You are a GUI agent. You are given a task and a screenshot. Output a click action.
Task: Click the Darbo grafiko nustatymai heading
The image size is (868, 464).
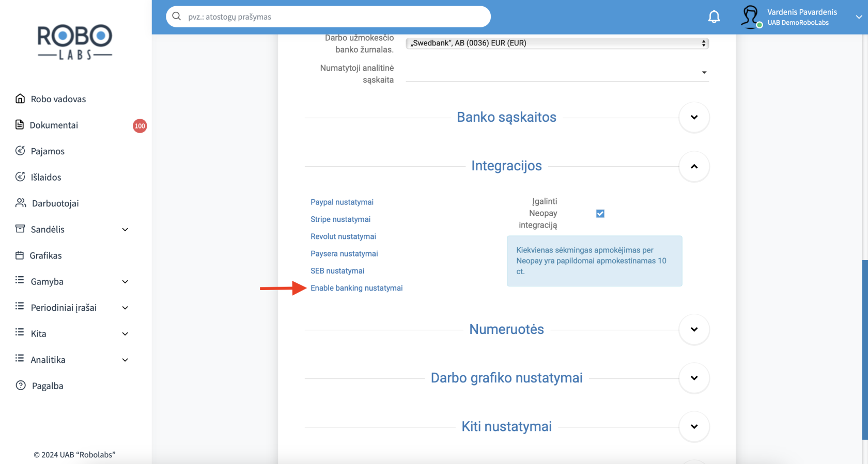point(506,378)
